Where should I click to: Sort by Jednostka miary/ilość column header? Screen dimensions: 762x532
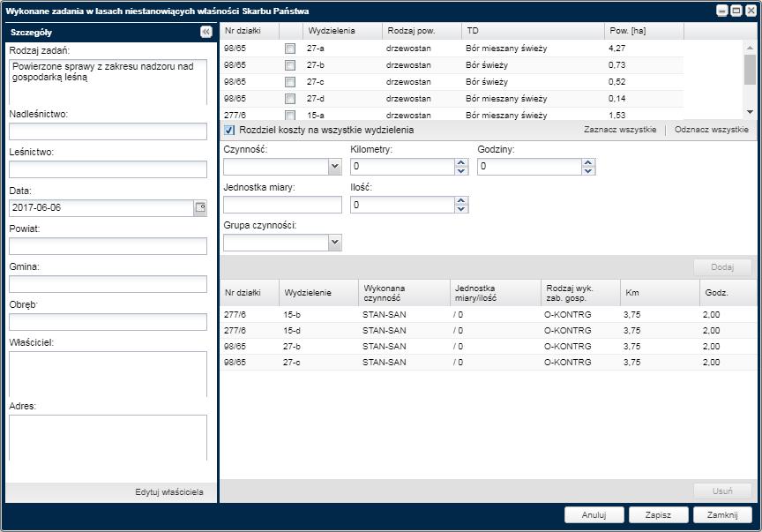click(x=495, y=293)
